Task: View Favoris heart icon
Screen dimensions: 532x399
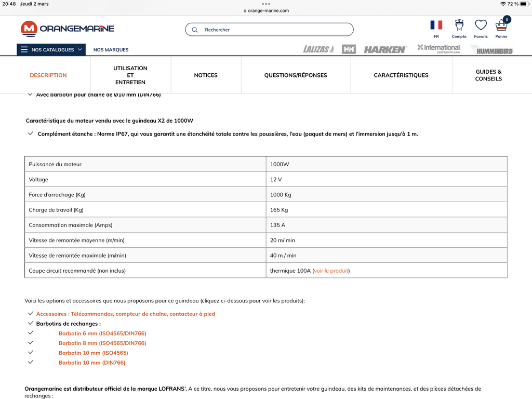Action: pos(481,25)
